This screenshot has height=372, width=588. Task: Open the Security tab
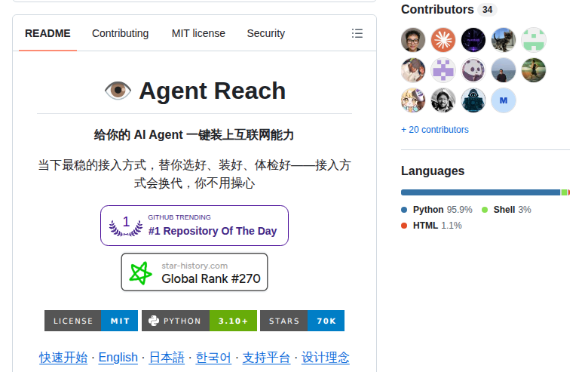(x=266, y=33)
